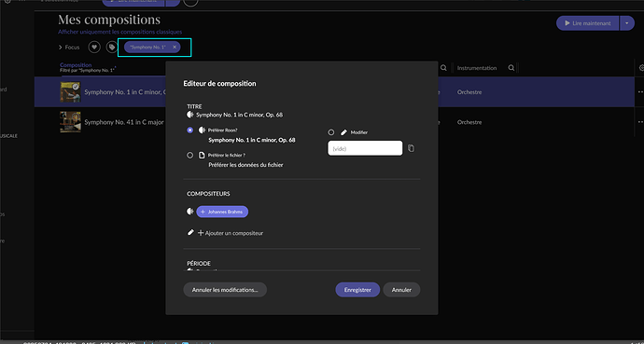Click the pencil icon by Ajouter un compositeur
644x344 pixels.
pos(190,232)
